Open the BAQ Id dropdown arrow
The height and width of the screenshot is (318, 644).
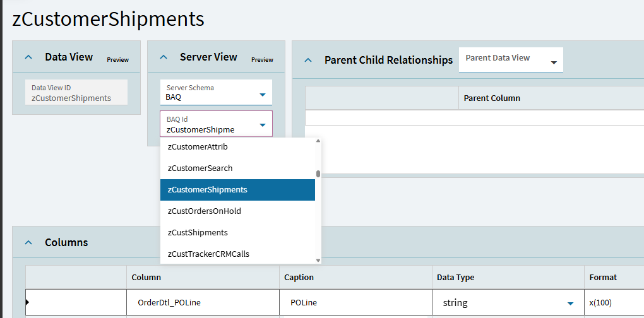pos(263,126)
